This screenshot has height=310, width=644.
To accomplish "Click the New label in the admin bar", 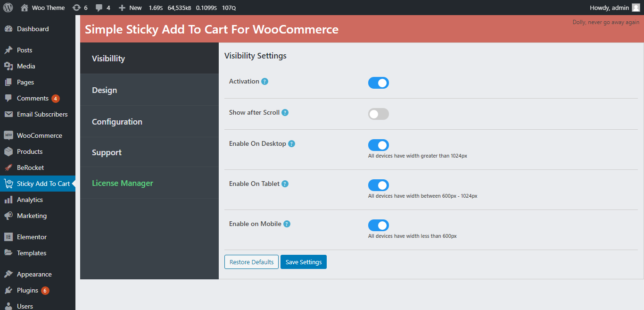I will pyautogui.click(x=135, y=8).
